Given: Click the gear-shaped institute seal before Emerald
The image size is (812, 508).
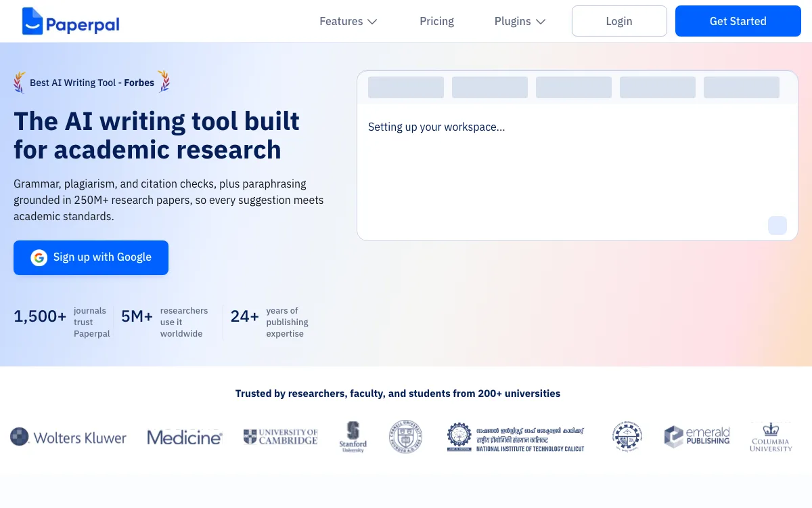Looking at the screenshot, I should pos(627,437).
